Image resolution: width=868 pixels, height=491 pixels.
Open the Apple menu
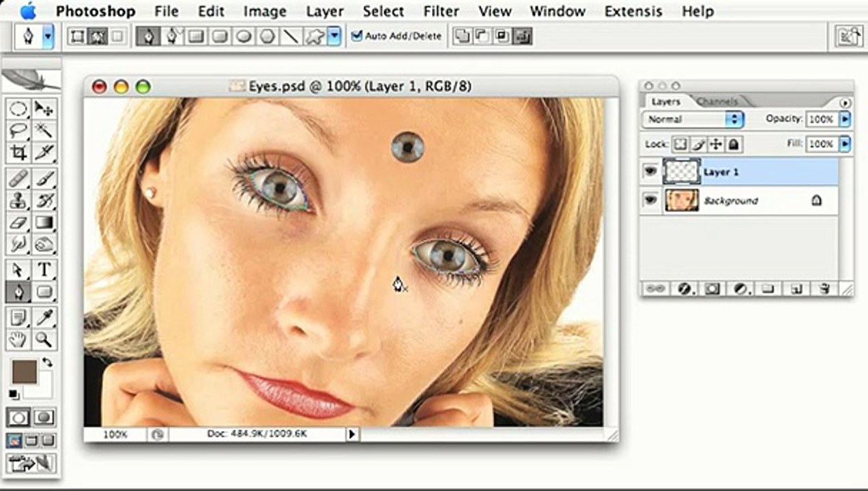click(29, 11)
